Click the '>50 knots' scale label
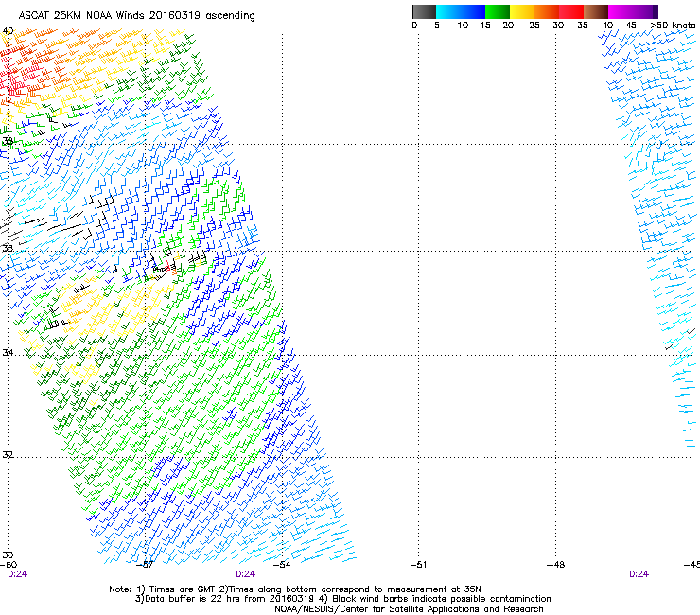700x615 pixels. pos(673,26)
